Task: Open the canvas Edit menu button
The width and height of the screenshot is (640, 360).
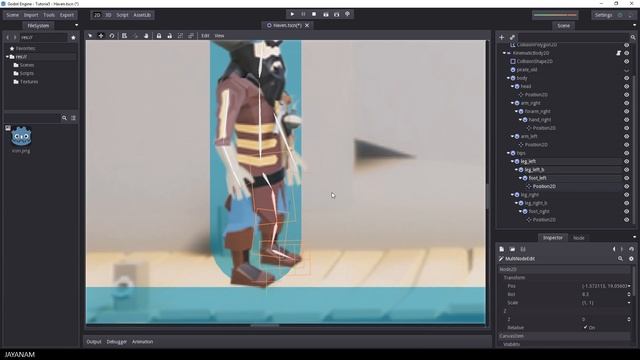Action: [x=205, y=36]
